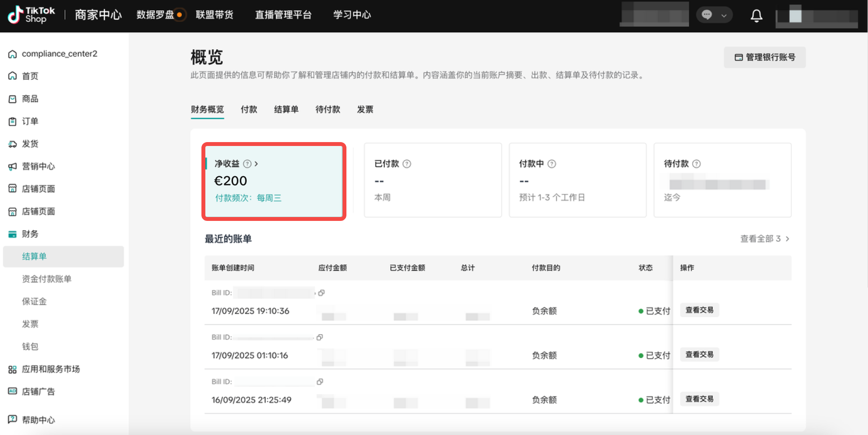Switch to the 付款 tab
The image size is (868, 435).
[249, 109]
